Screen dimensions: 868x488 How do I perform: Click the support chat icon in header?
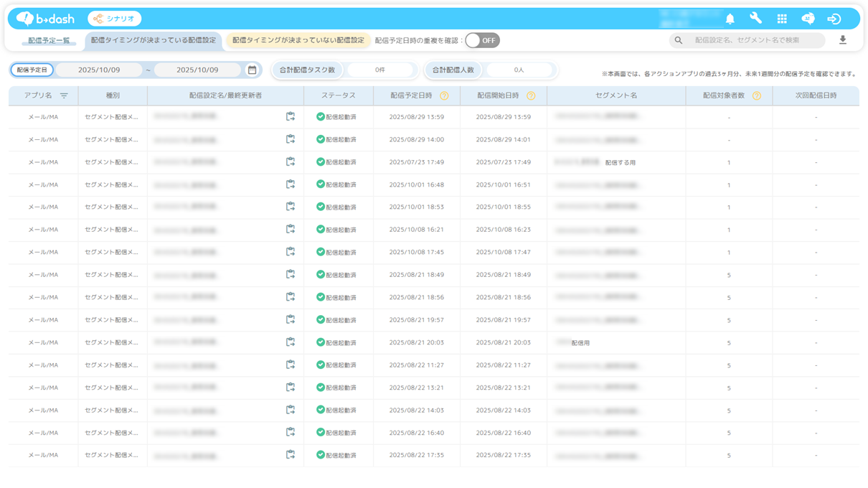[x=808, y=19]
